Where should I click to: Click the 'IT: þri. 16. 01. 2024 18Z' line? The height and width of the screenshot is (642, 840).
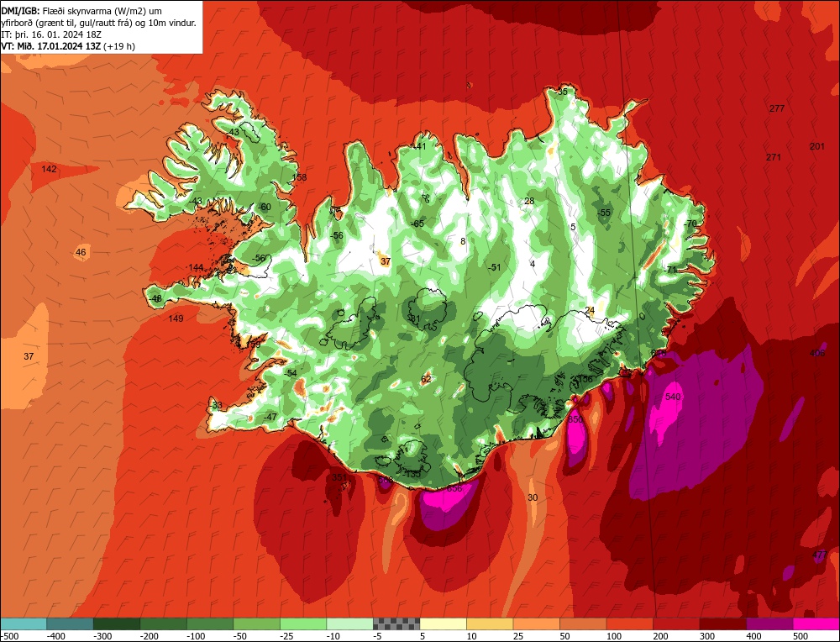tap(52, 34)
